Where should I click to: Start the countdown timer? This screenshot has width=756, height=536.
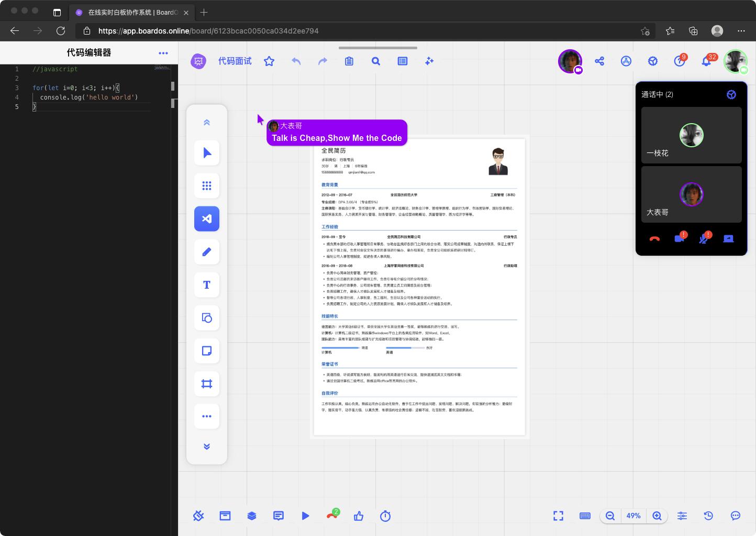click(x=385, y=516)
